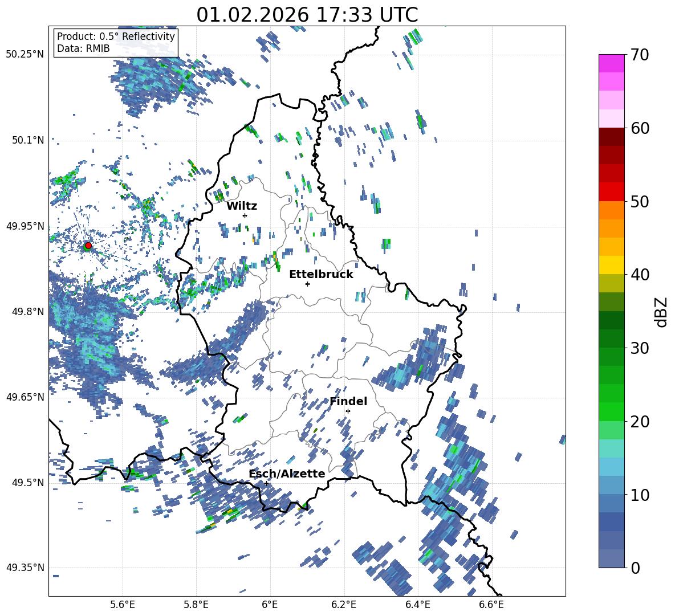Click the orange colorbar segment just below 50

click(611, 210)
